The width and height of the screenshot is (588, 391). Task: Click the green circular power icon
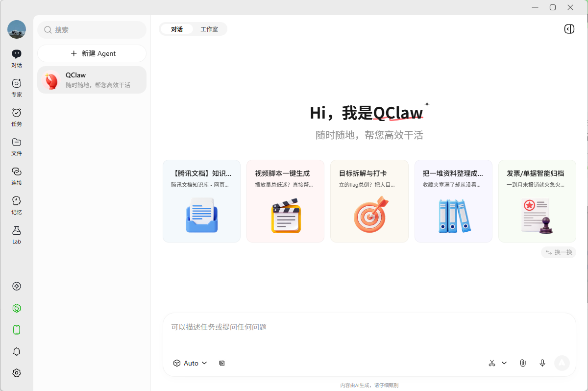click(x=17, y=308)
